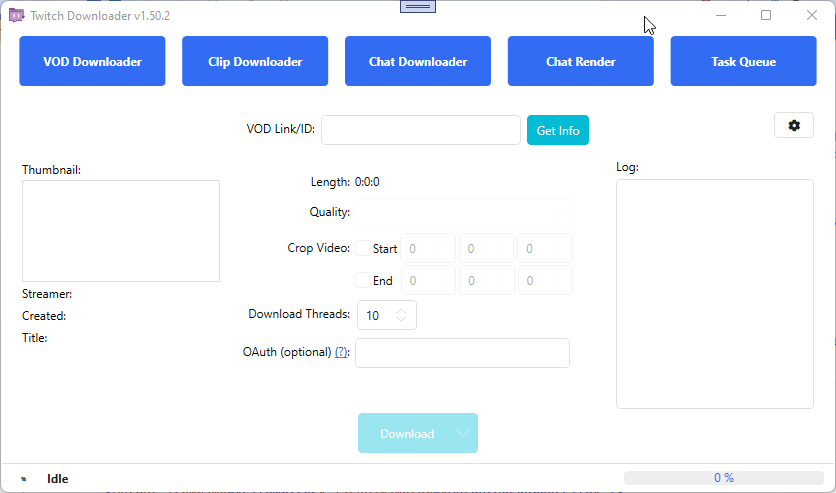Click the 0 % progress bar
The width and height of the screenshot is (836, 493).
(724, 478)
